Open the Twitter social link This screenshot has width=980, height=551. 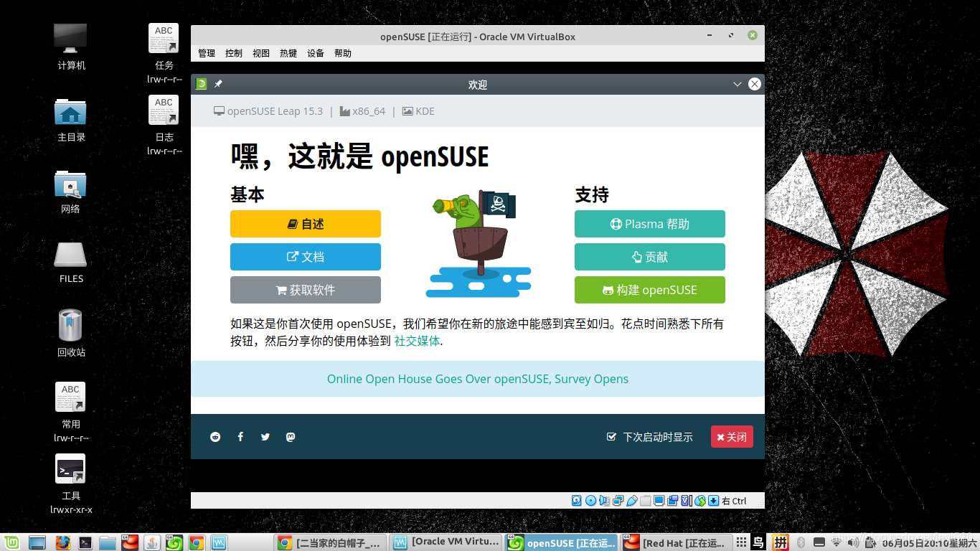point(265,437)
